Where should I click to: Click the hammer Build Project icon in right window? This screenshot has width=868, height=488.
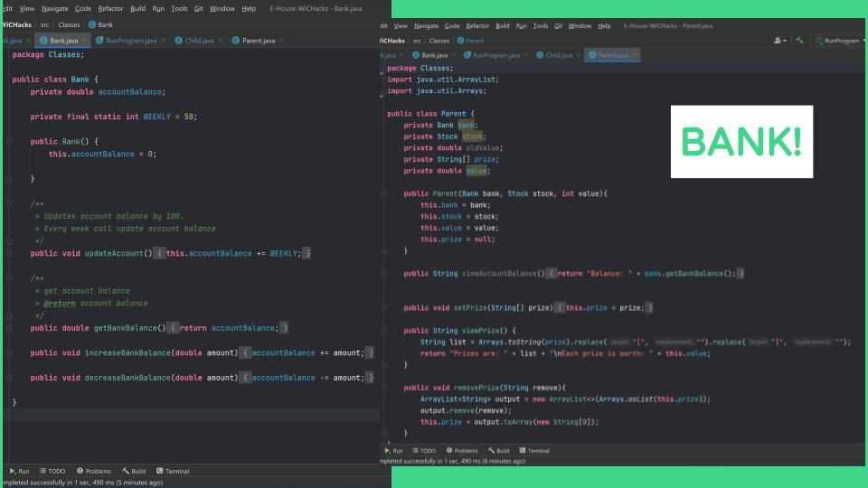point(799,41)
